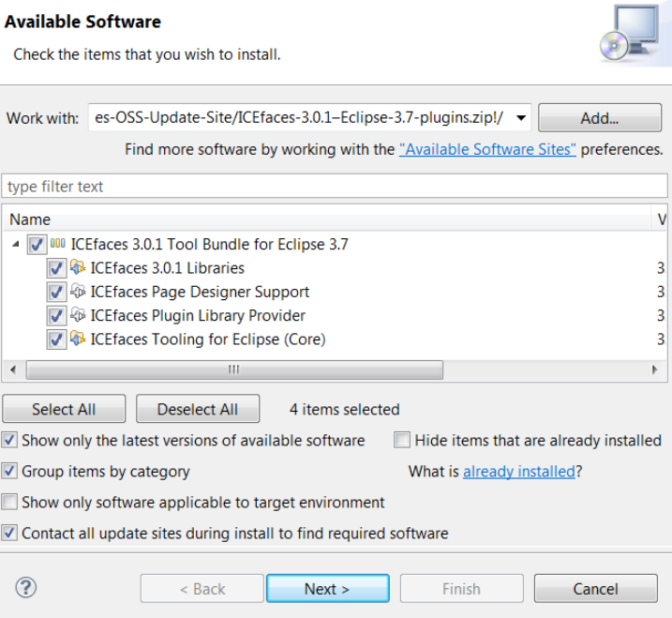Click the ICEfaces 3.0.1 Libraries feature icon
Screen dimensions: 672x618
click(79, 268)
